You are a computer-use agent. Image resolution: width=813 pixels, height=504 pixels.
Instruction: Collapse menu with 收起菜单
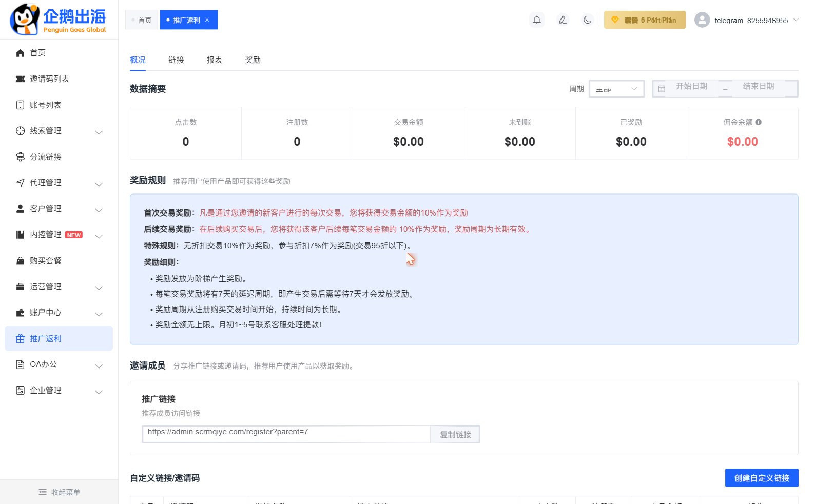pyautogui.click(x=59, y=492)
